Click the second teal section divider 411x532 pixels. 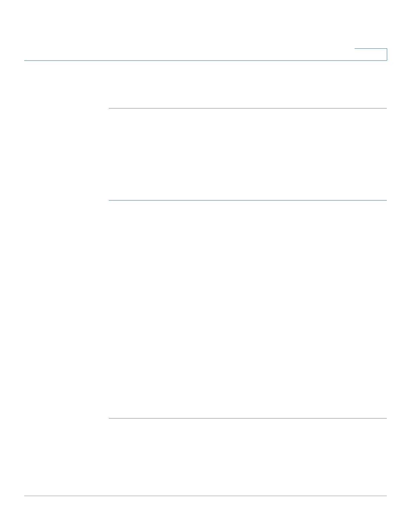(x=248, y=200)
